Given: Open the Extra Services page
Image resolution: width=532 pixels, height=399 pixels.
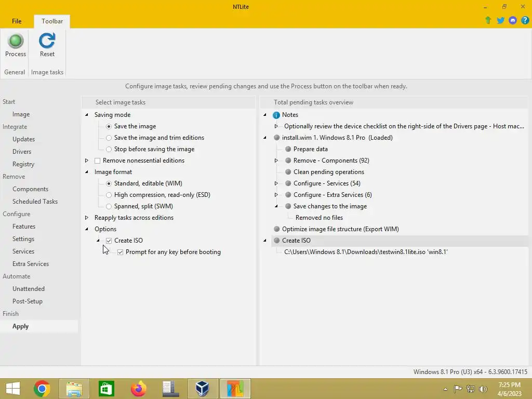Looking at the screenshot, I should pos(31,264).
